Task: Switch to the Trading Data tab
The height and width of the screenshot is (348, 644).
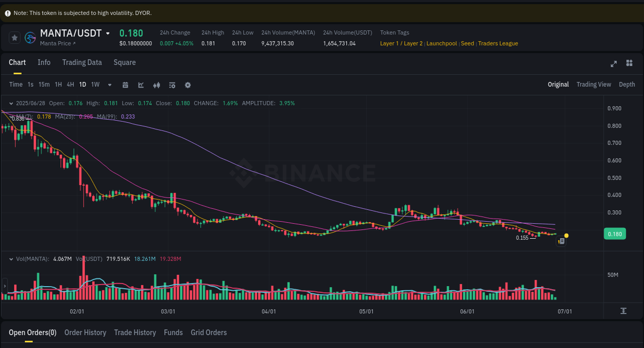Action: [82, 62]
